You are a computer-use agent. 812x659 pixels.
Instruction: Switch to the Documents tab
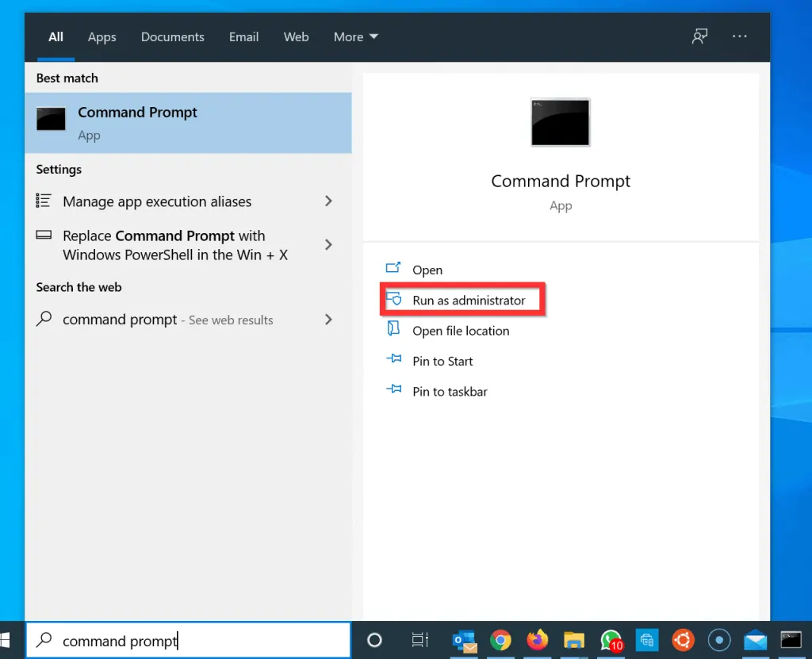point(172,36)
